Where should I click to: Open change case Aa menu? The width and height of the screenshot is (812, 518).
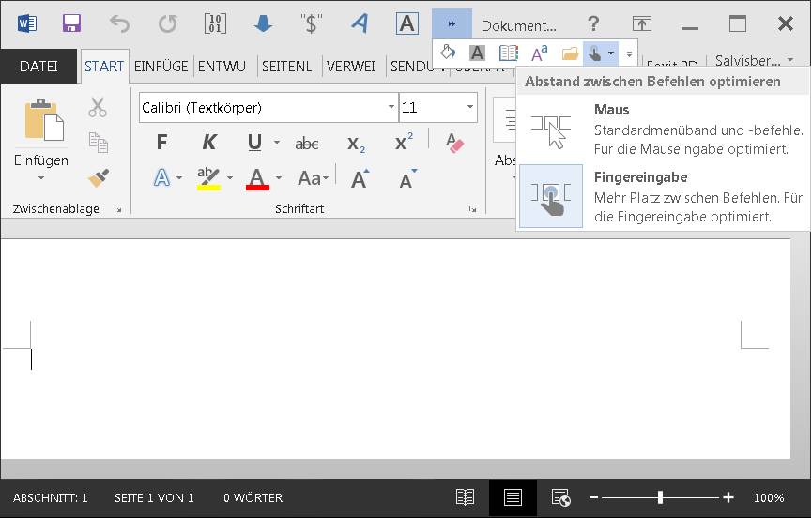point(314,178)
